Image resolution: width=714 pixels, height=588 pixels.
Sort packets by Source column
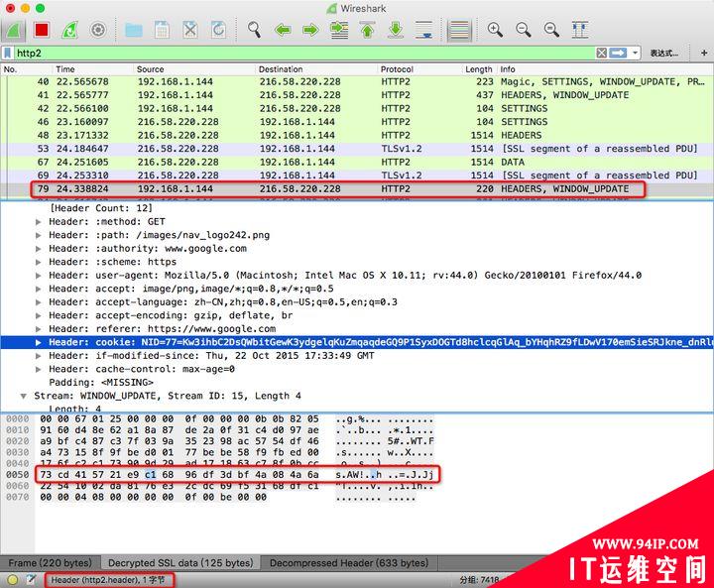[195, 69]
